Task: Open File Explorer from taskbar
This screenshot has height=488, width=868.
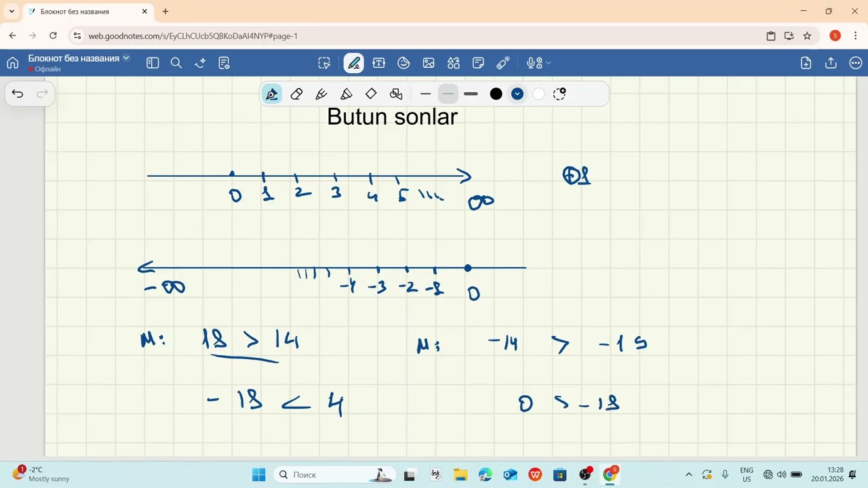Action: (460, 474)
